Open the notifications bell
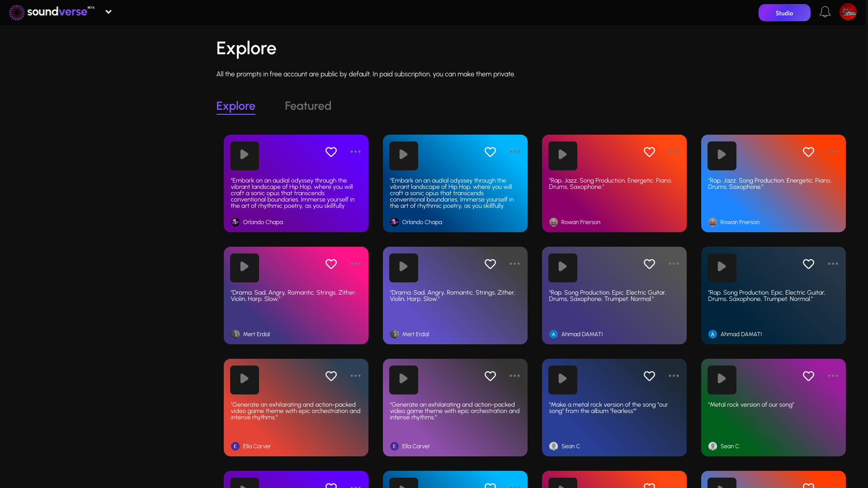The height and width of the screenshot is (488, 868). [x=825, y=12]
